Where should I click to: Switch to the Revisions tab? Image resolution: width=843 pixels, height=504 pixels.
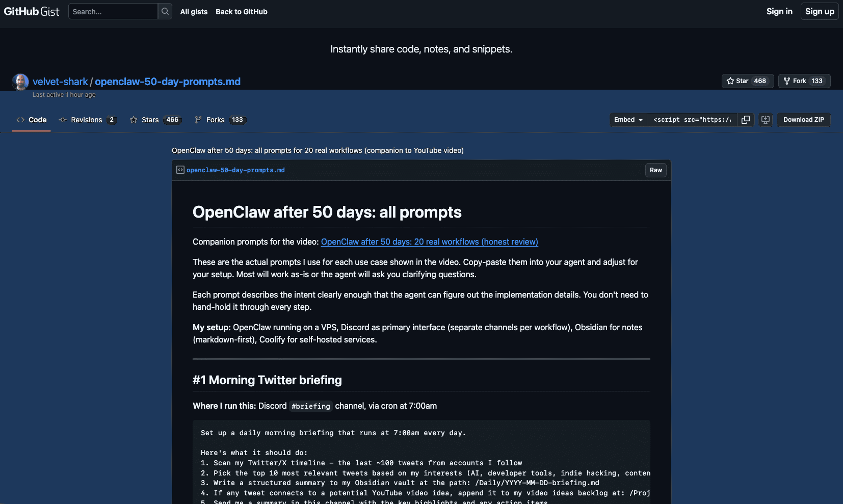(87, 120)
